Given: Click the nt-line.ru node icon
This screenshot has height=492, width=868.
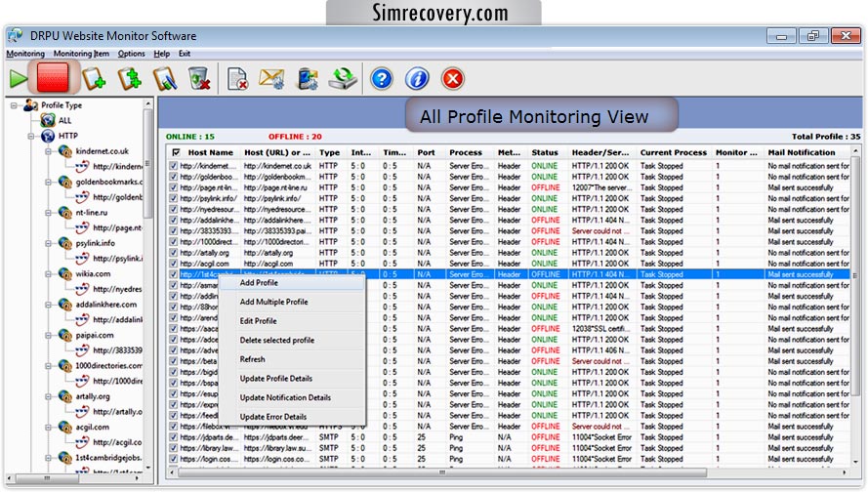Looking at the screenshot, I should [64, 213].
